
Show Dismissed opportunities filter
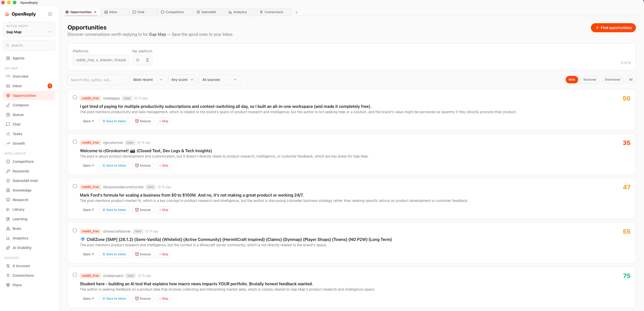tap(612, 80)
